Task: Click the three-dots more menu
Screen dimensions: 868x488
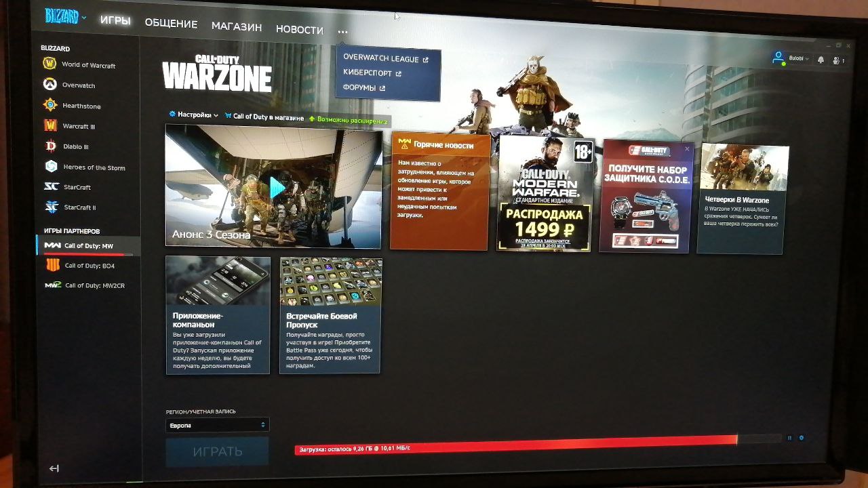Action: [342, 32]
